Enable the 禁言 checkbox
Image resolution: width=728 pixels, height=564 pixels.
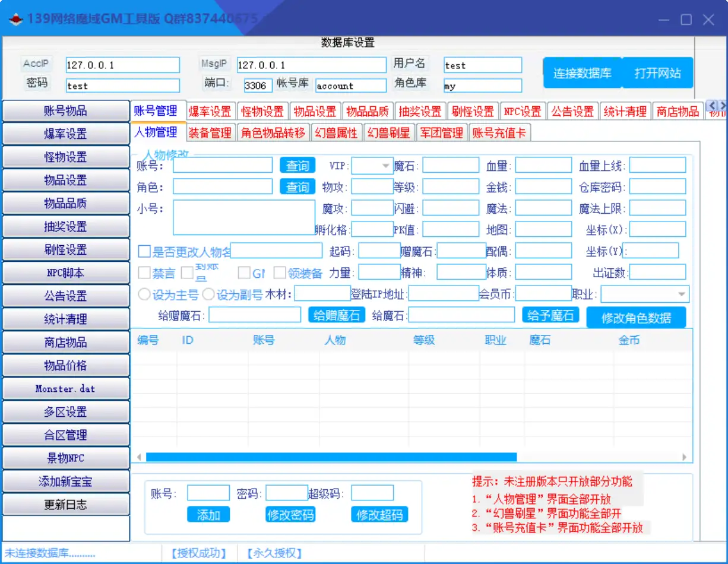tap(143, 272)
